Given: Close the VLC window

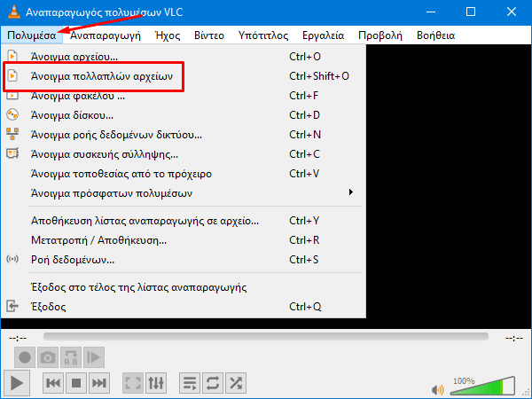Looking at the screenshot, I should pyautogui.click(x=512, y=12).
